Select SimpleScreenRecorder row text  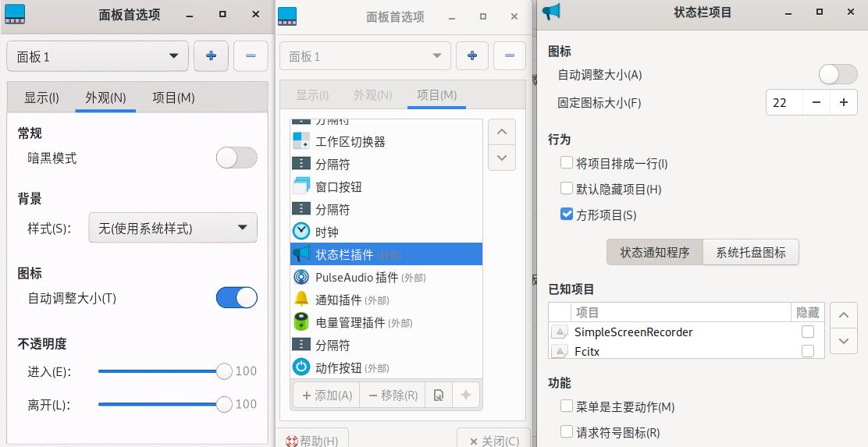(x=633, y=332)
